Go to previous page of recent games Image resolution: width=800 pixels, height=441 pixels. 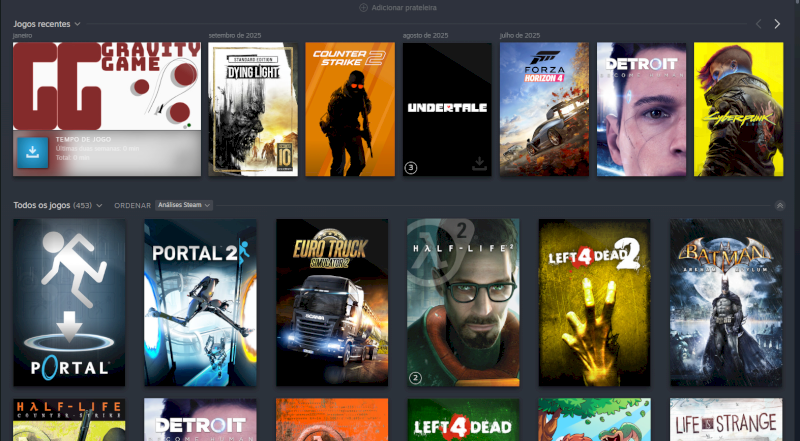[759, 24]
